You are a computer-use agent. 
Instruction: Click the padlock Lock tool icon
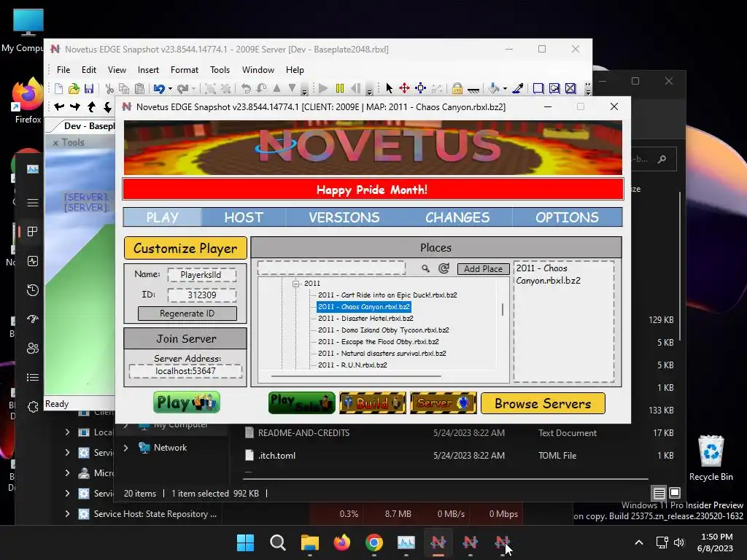[x=457, y=88]
